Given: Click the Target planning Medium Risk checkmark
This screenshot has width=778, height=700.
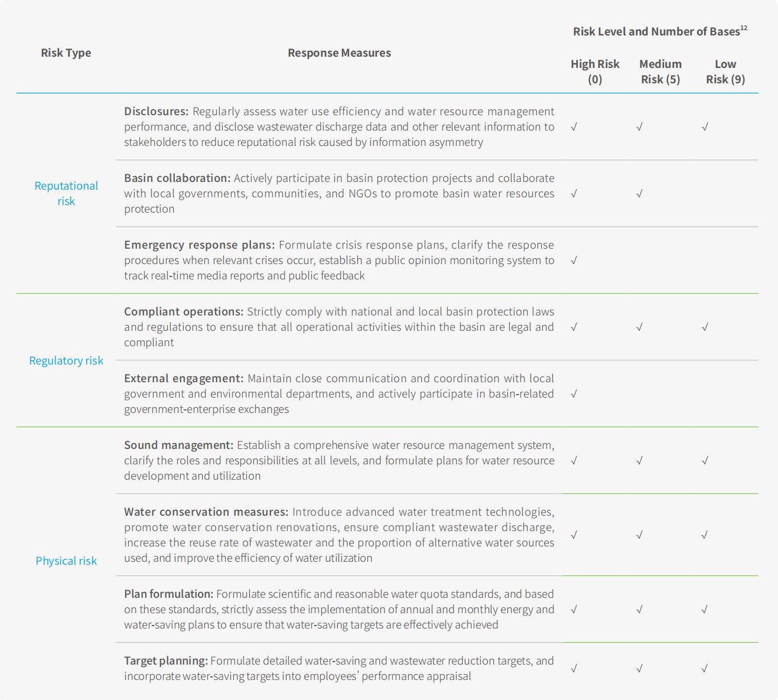Looking at the screenshot, I should (x=639, y=669).
